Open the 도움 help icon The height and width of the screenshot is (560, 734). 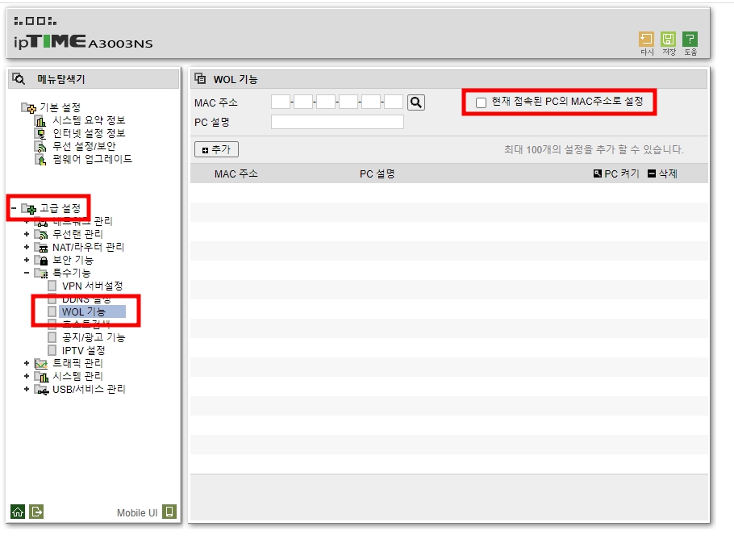point(690,40)
